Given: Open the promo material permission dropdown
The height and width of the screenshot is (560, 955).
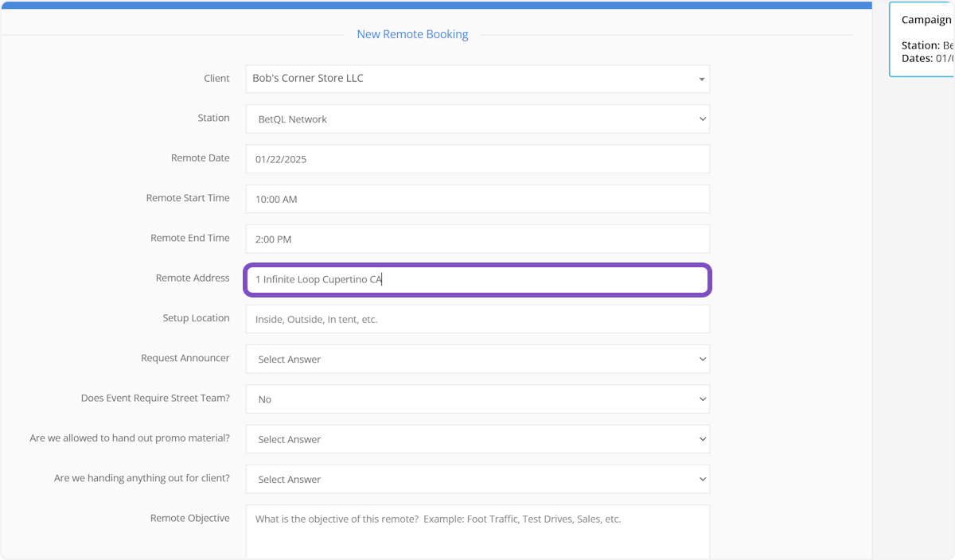Looking at the screenshot, I should click(x=477, y=439).
